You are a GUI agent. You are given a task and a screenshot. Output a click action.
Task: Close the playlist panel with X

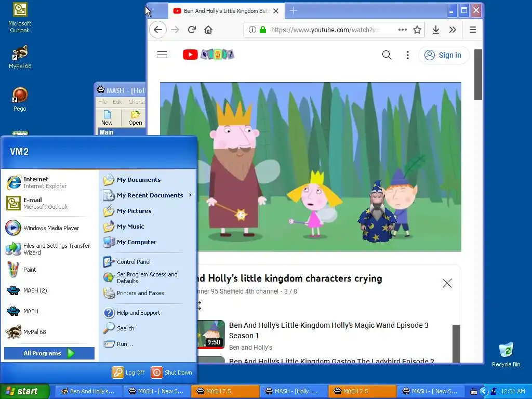447,283
